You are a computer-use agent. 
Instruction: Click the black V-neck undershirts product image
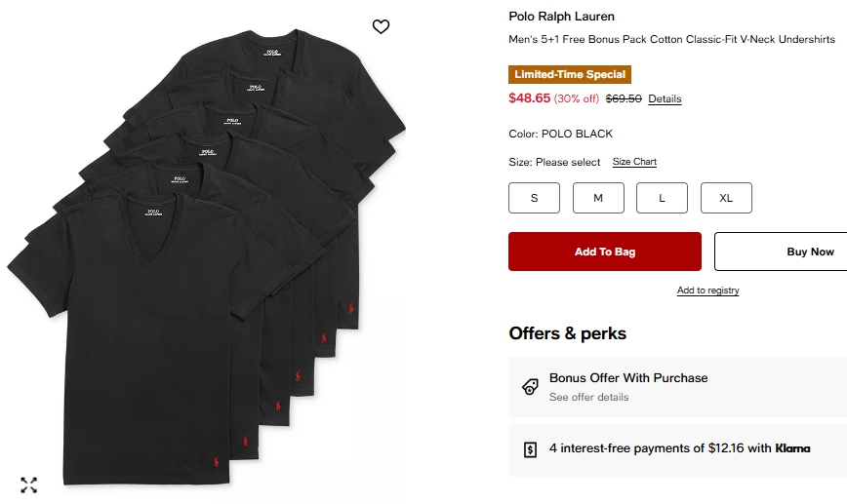[x=205, y=263]
